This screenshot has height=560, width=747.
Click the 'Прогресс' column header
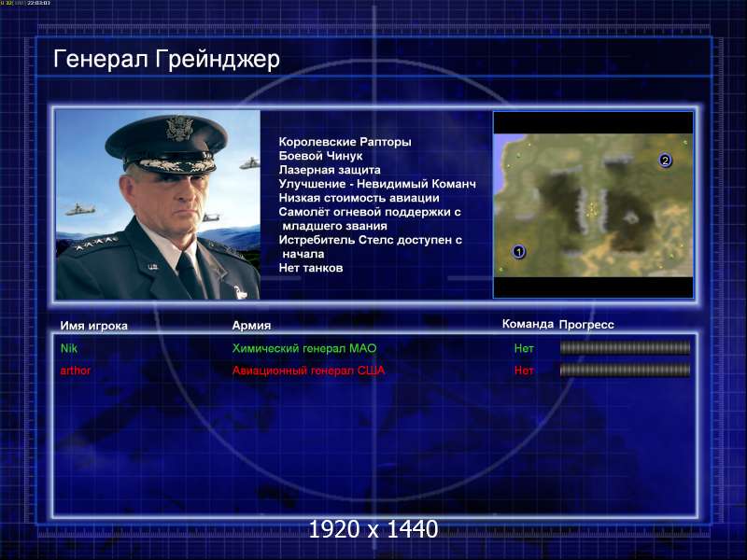tap(586, 325)
